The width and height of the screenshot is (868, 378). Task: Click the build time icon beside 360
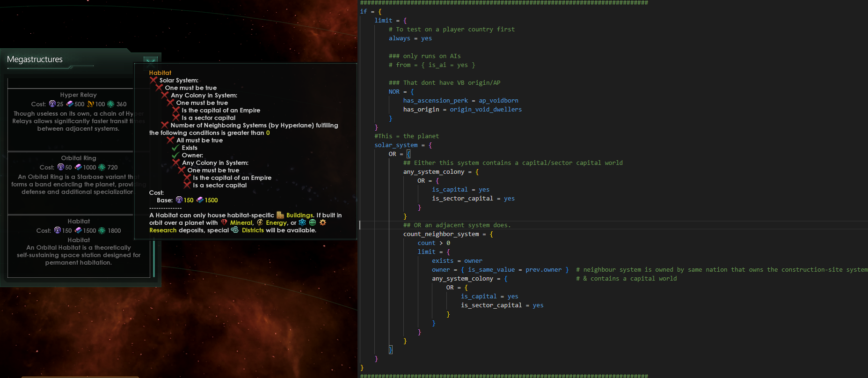111,104
